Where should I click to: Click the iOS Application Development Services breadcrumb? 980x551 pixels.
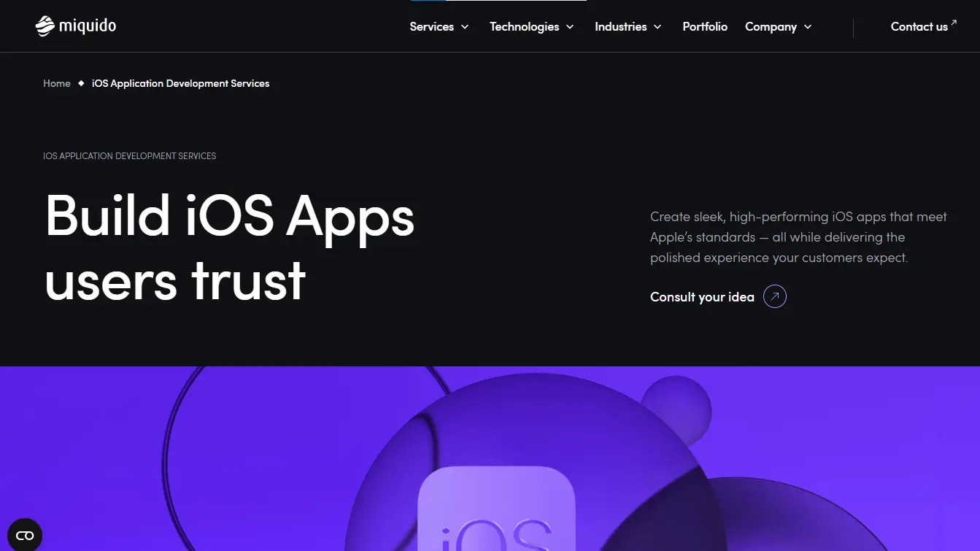(x=181, y=83)
